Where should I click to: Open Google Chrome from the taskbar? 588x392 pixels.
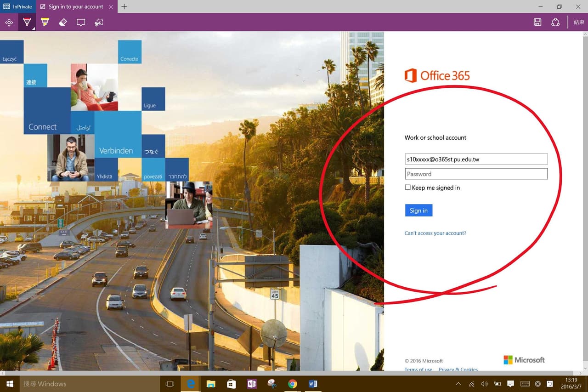point(293,384)
